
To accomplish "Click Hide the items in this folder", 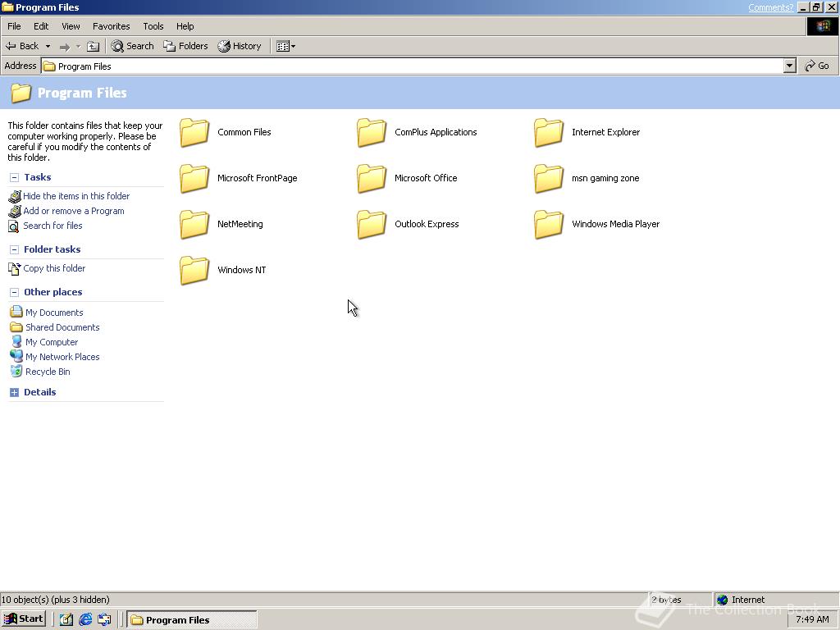I will click(x=76, y=196).
